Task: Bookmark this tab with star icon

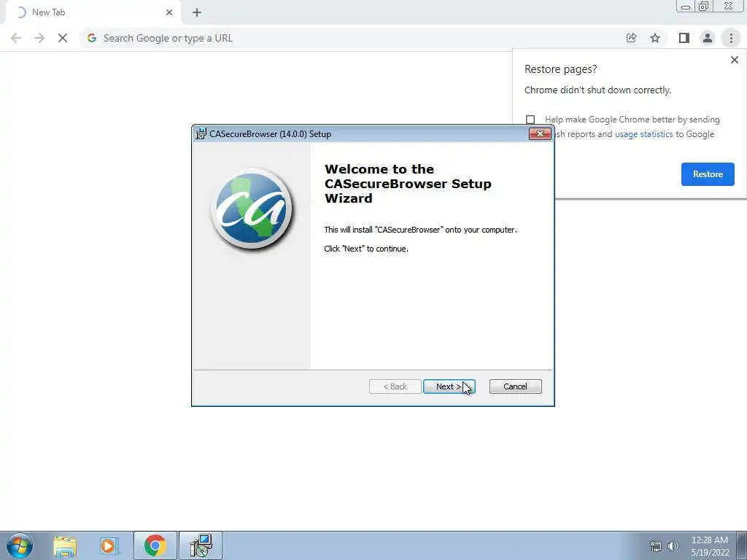Action: point(655,38)
